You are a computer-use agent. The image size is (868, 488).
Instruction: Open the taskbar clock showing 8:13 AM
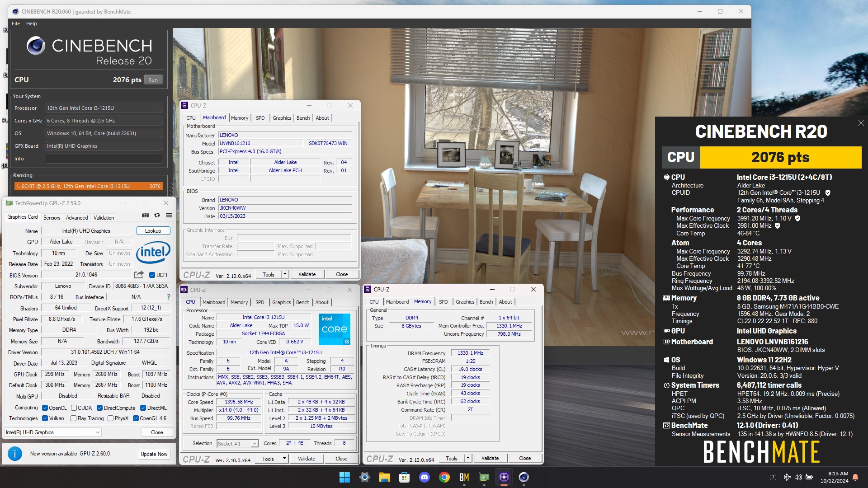(835, 477)
